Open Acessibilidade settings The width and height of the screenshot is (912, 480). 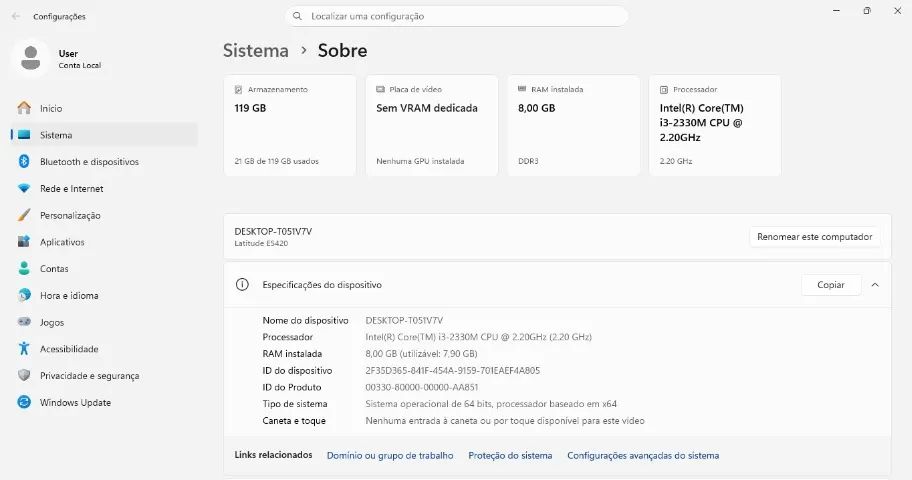(105, 349)
